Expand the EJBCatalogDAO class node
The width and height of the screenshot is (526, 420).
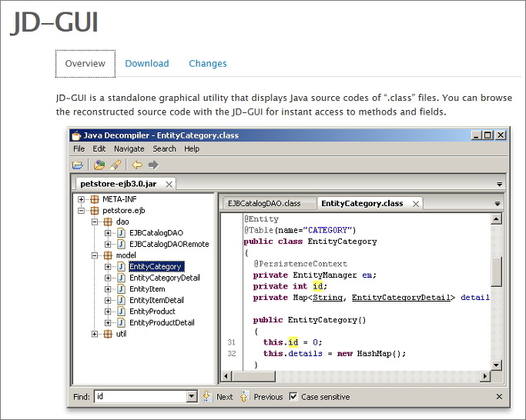coord(108,232)
